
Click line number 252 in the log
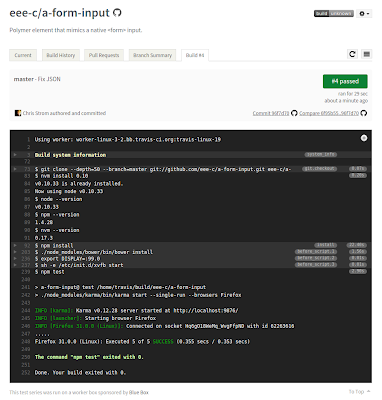(26, 373)
